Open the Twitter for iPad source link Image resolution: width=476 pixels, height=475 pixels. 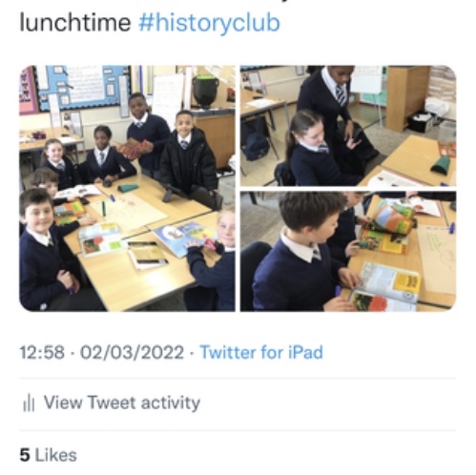[x=261, y=352]
